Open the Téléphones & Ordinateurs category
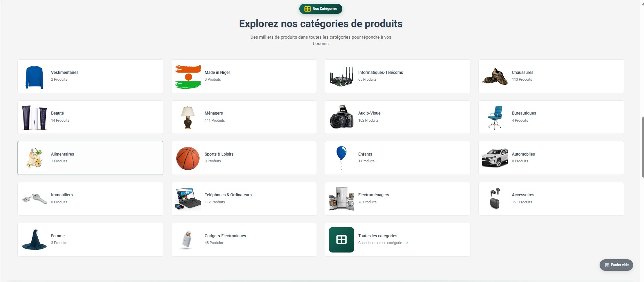This screenshot has height=282, width=644. (228, 195)
